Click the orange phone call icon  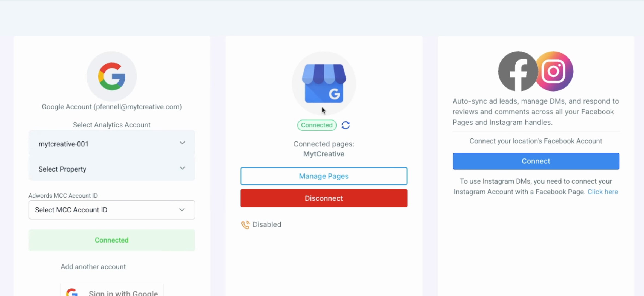click(245, 225)
